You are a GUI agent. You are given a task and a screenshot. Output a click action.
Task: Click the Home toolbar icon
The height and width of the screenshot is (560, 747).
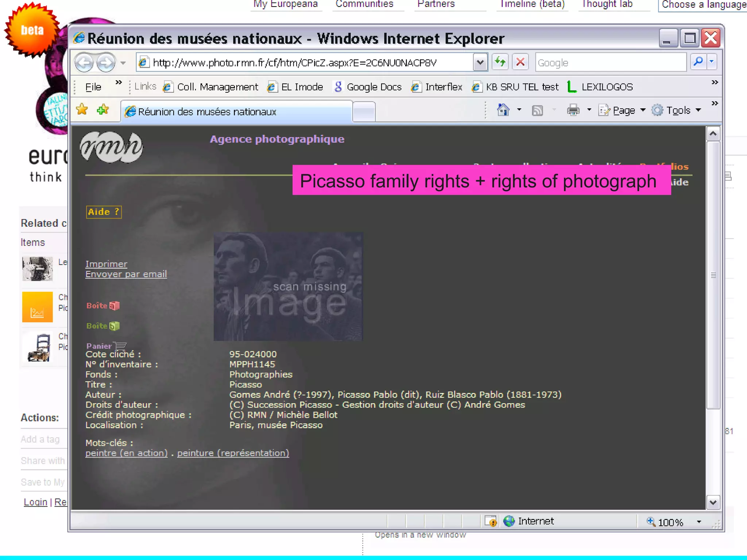[x=503, y=110]
